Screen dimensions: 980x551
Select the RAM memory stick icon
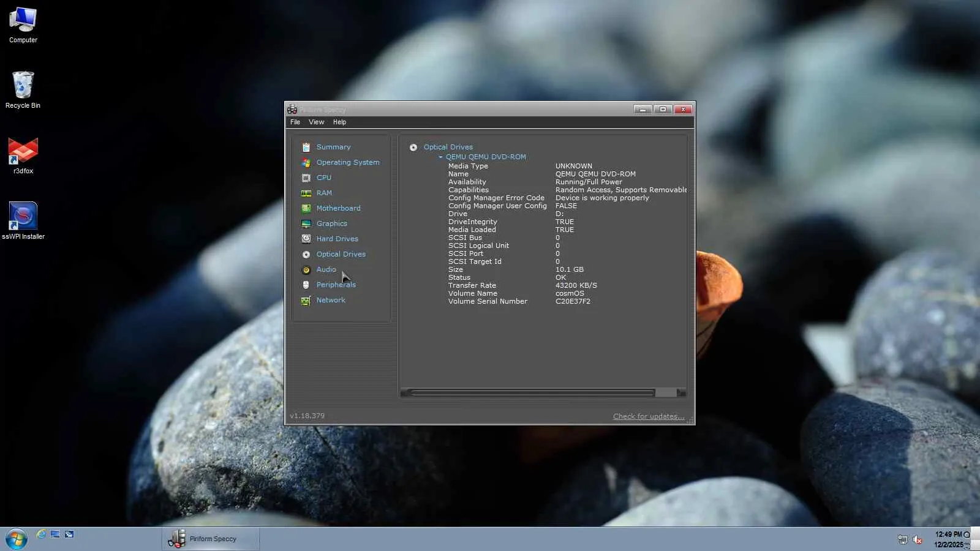coord(306,193)
